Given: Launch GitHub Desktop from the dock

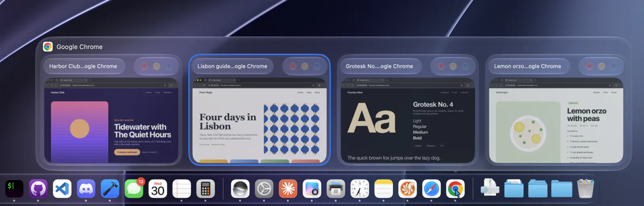Looking at the screenshot, I should click(38, 189).
